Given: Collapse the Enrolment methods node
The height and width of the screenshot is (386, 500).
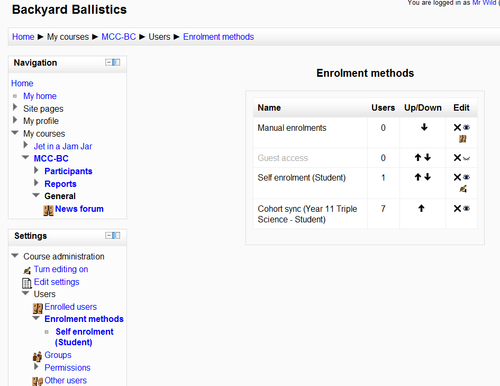Looking at the screenshot, I should point(36,318).
